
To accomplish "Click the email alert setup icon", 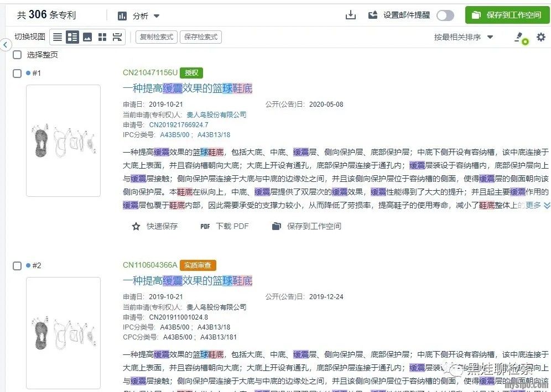I will click(373, 15).
